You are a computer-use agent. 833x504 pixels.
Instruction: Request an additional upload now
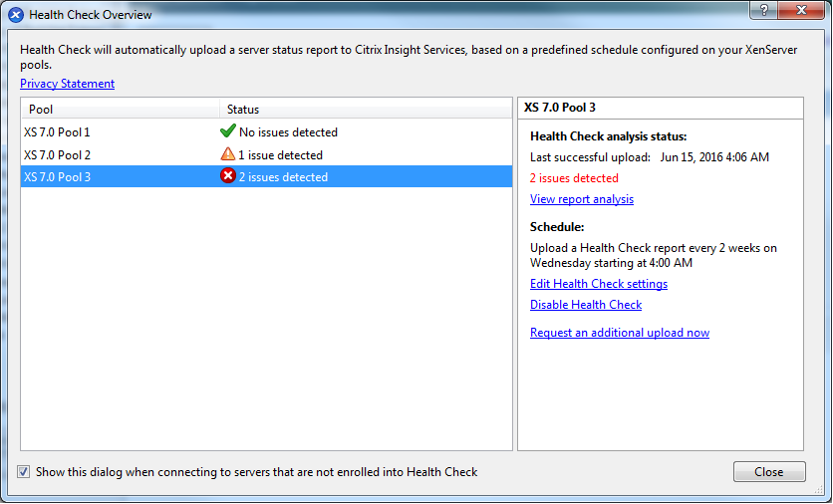pyautogui.click(x=620, y=333)
